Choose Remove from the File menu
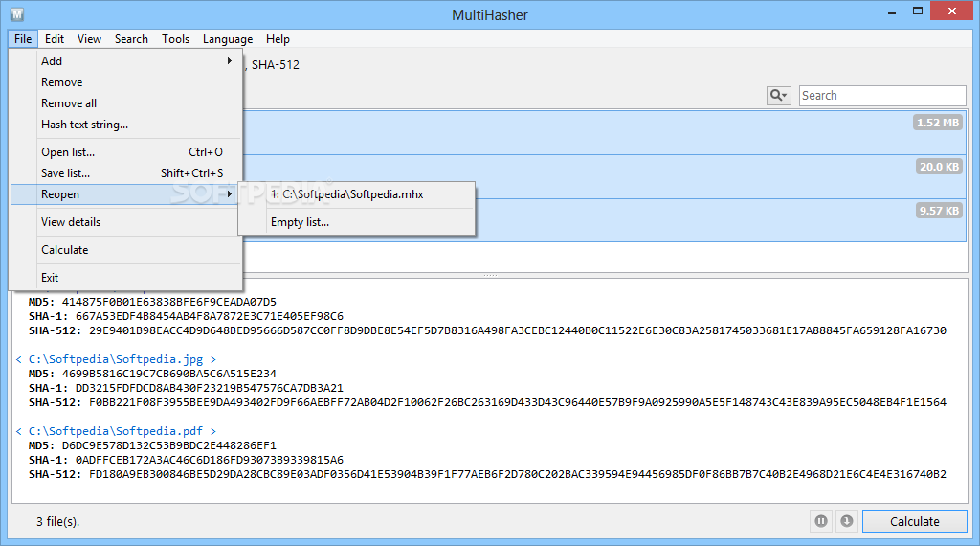 (x=125, y=82)
